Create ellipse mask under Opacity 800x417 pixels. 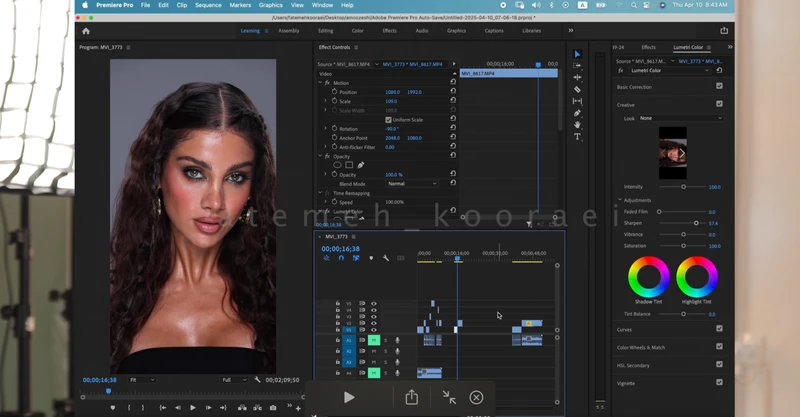[x=337, y=165]
